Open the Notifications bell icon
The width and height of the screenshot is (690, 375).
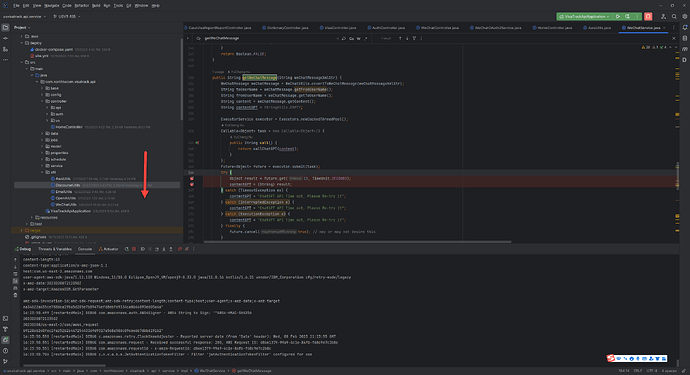[685, 27]
